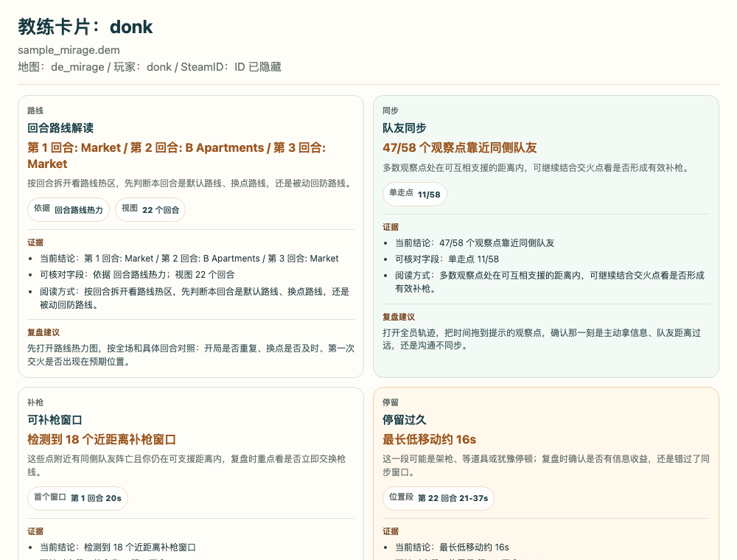Image resolution: width=737 pixels, height=560 pixels.
Task: Click the card heading 回合路线解读
Action: click(60, 127)
